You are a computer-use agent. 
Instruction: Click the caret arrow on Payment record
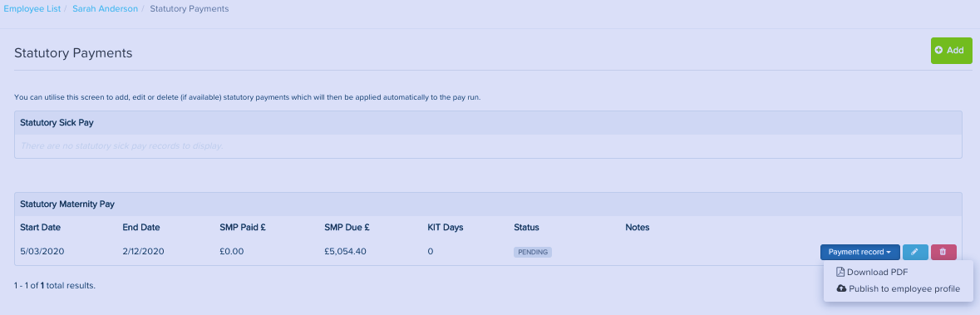888,253
